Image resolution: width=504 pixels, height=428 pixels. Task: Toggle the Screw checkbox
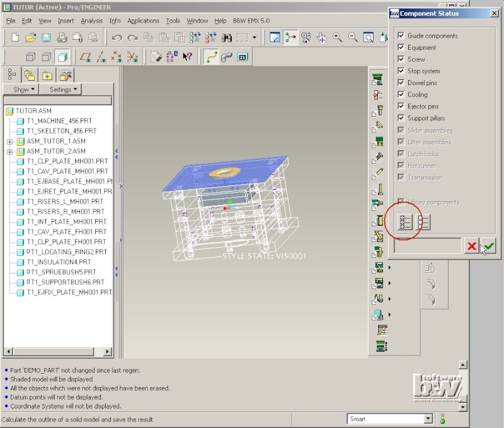point(401,59)
